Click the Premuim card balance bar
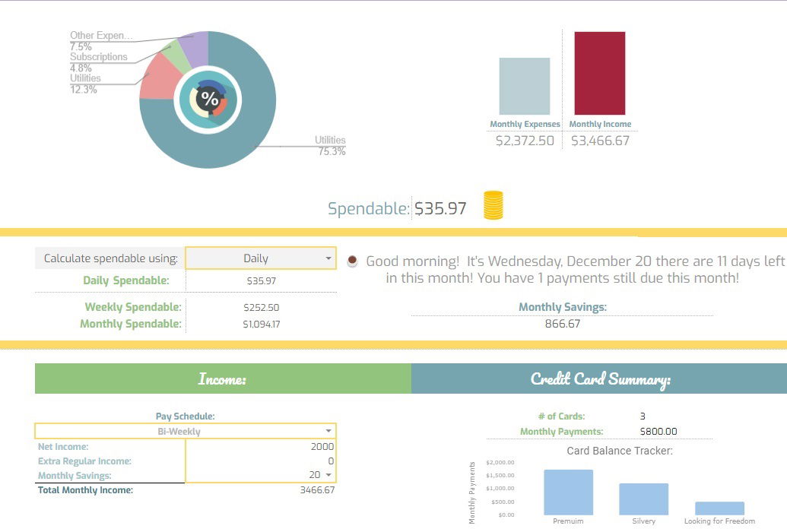 [568, 492]
